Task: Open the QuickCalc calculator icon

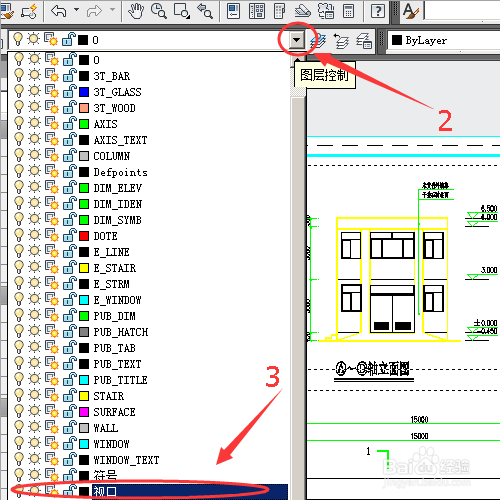Action: (348, 11)
